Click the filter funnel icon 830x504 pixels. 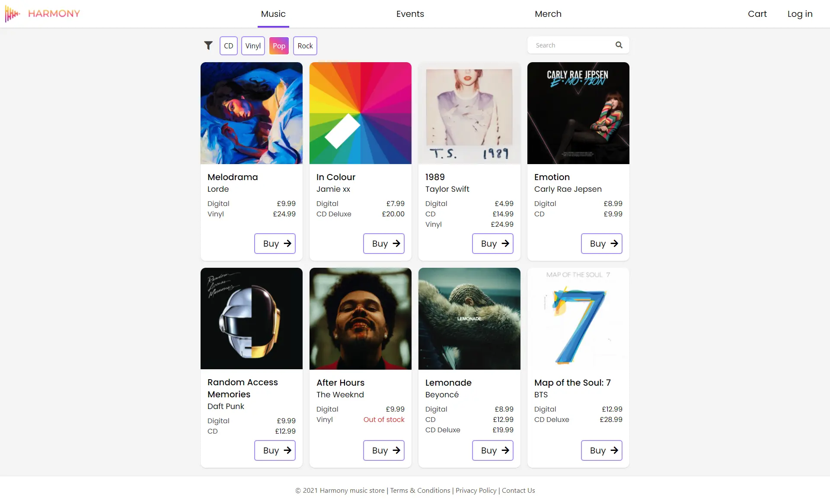click(x=208, y=45)
